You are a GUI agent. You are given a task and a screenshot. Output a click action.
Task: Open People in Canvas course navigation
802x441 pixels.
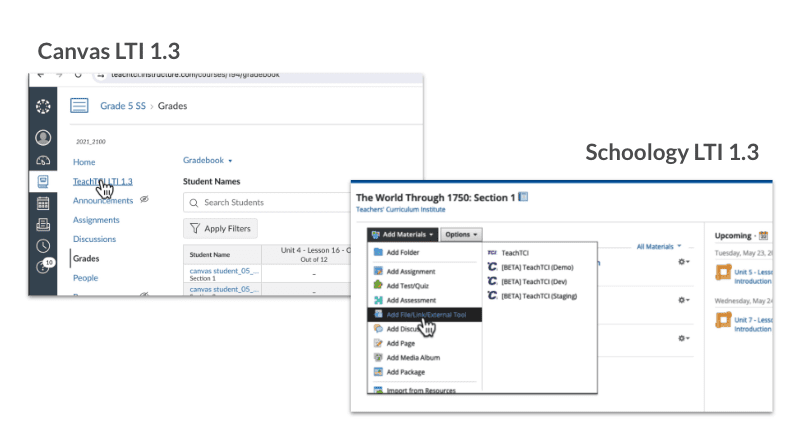pos(85,278)
